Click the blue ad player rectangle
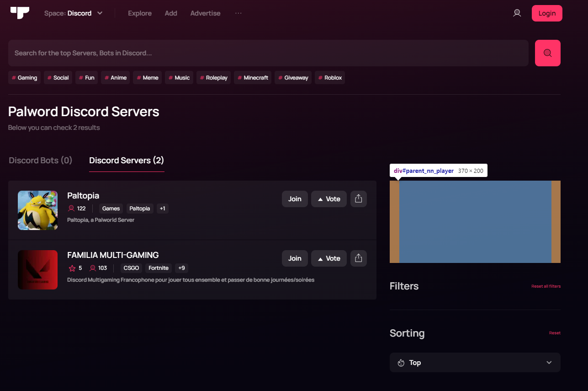The width and height of the screenshot is (588, 391). 475,221
